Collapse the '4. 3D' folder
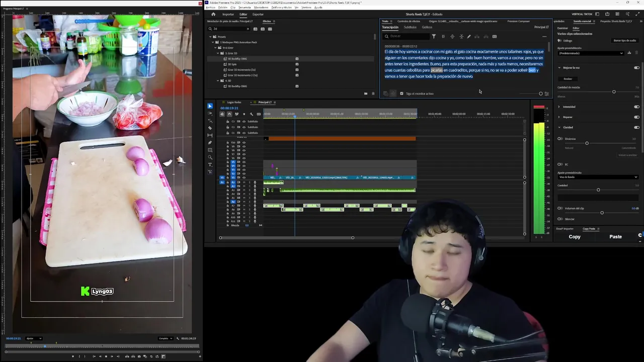Viewport: 644px width, 362px height. pos(219,80)
